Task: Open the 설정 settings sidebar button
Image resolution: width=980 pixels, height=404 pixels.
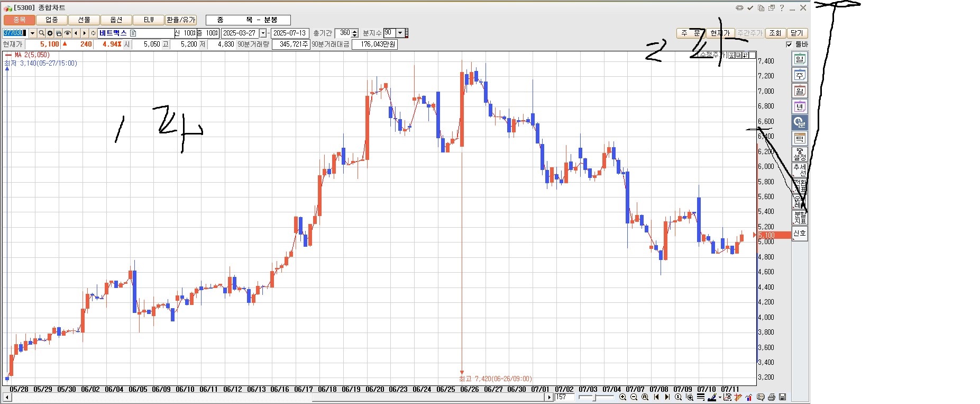Action: (800, 155)
